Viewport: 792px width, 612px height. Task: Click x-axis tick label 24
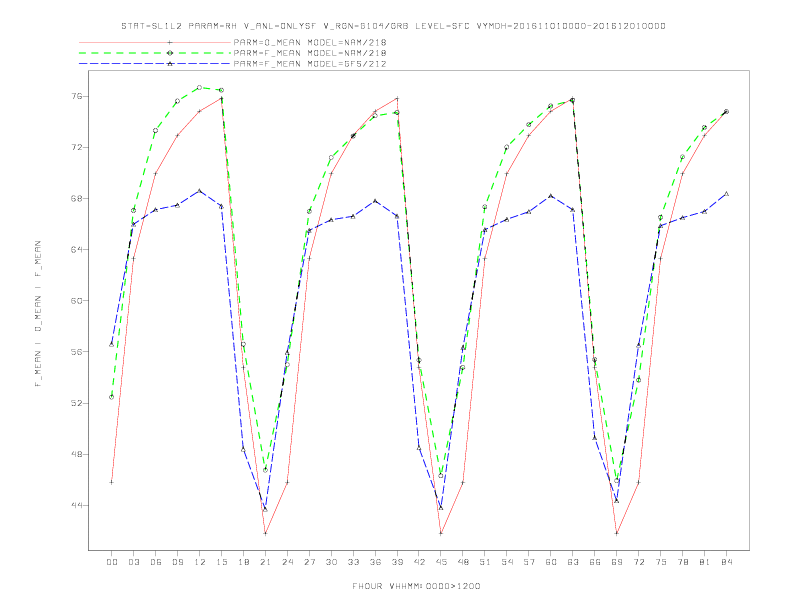tap(287, 562)
